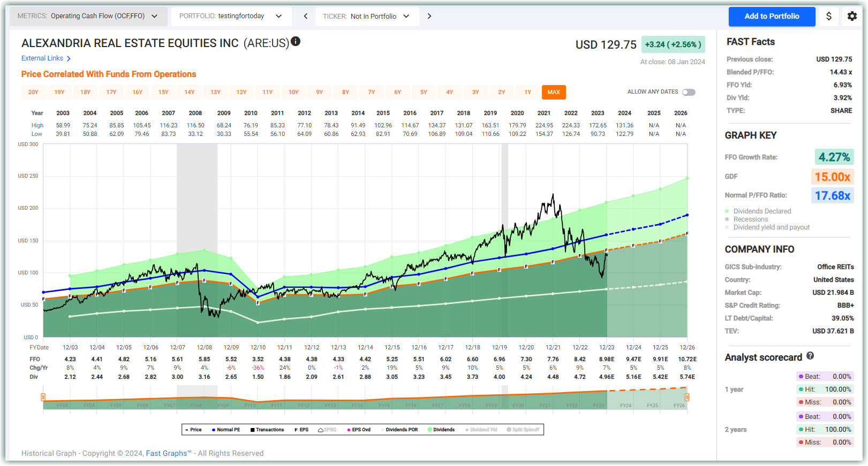
Task: Click the 1 year Hit 100.00% scorecard entry
Action: [825, 389]
